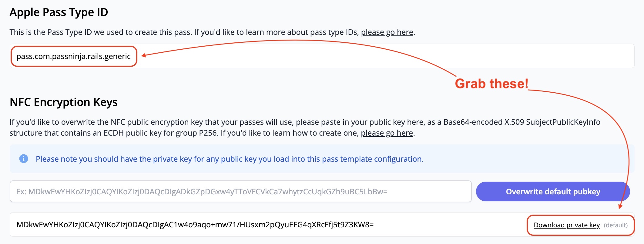Click the Apple Pass Type ID heading

point(59,12)
